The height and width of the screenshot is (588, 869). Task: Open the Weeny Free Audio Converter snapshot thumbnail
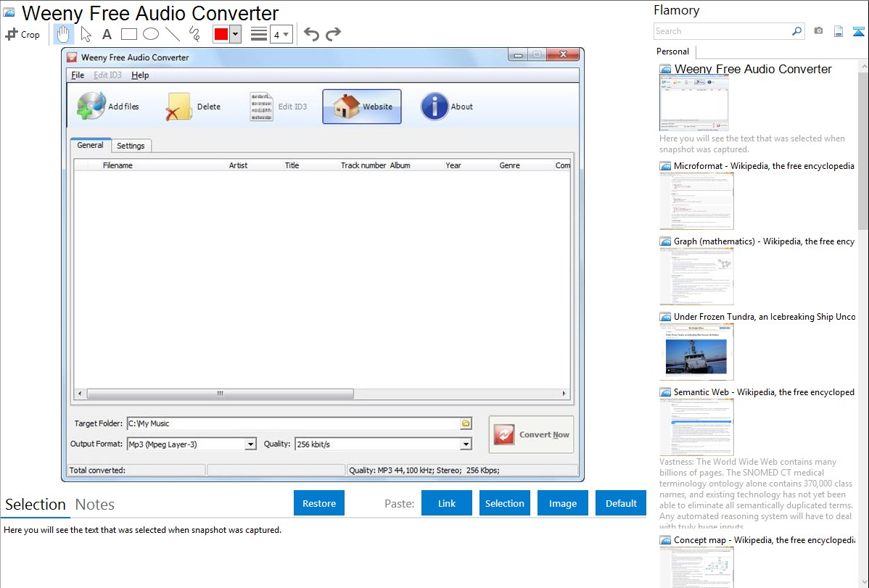pos(694,104)
